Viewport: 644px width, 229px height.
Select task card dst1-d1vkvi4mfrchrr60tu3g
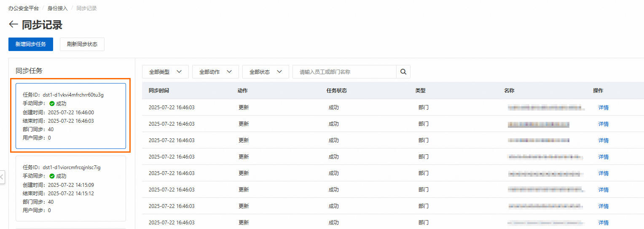coord(71,116)
